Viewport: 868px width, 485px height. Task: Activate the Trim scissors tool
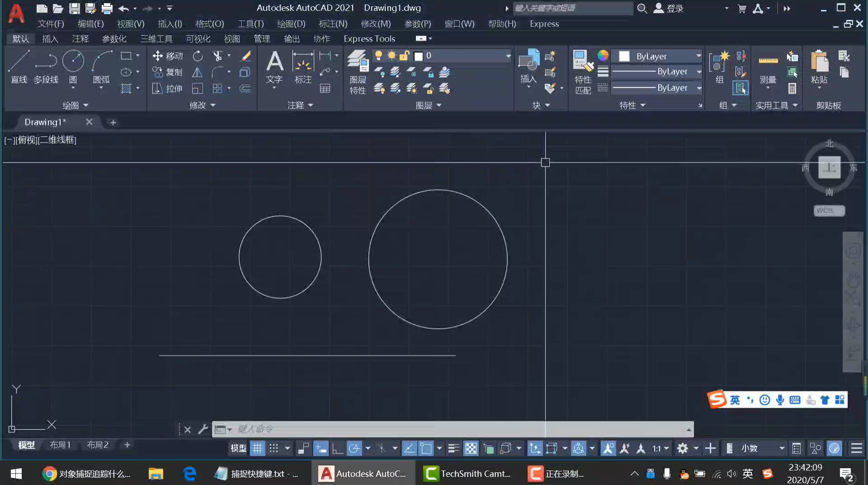click(217, 56)
